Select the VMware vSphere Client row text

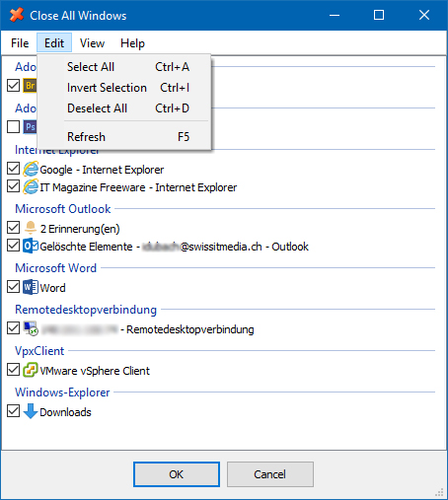[95, 371]
